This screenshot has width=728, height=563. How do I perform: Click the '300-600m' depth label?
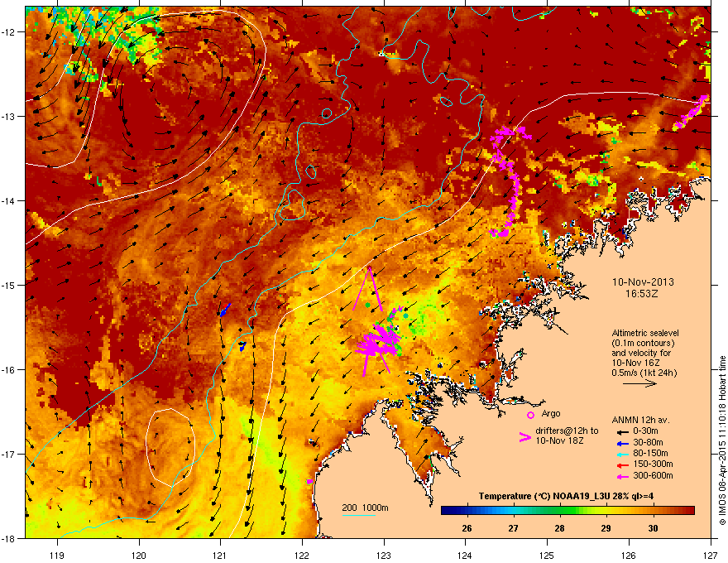(653, 476)
